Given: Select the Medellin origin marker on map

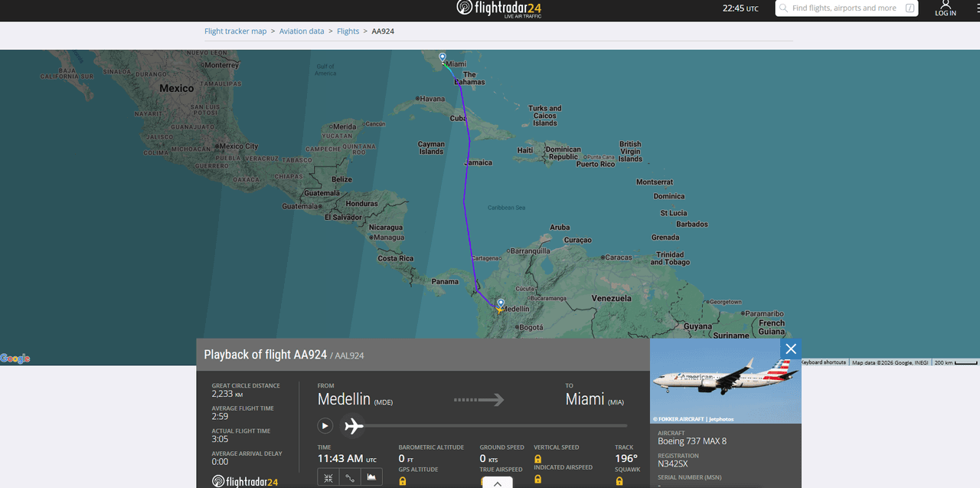Looking at the screenshot, I should click(501, 303).
